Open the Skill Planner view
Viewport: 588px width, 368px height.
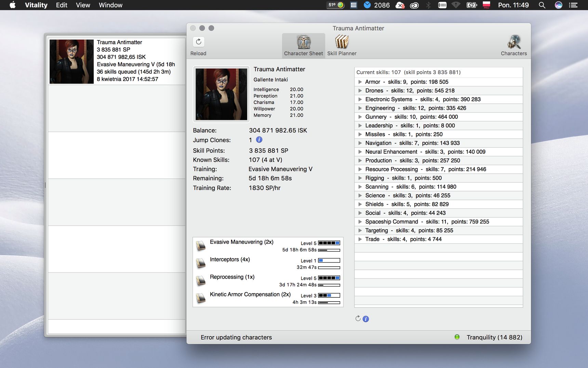(342, 46)
